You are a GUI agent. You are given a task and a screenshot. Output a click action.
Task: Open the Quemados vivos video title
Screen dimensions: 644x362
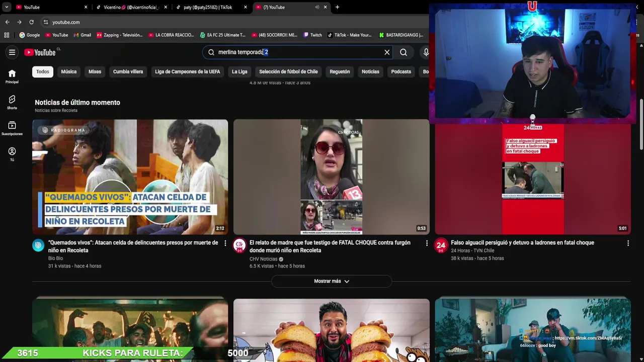click(133, 246)
